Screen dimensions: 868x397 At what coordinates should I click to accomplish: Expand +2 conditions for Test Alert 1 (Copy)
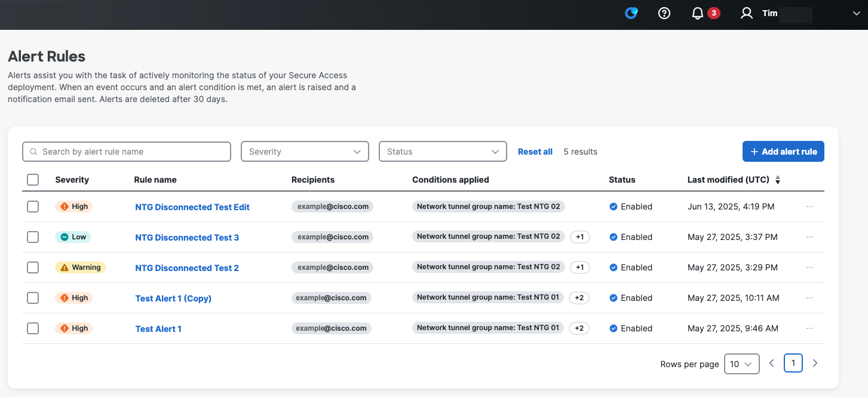coord(579,298)
